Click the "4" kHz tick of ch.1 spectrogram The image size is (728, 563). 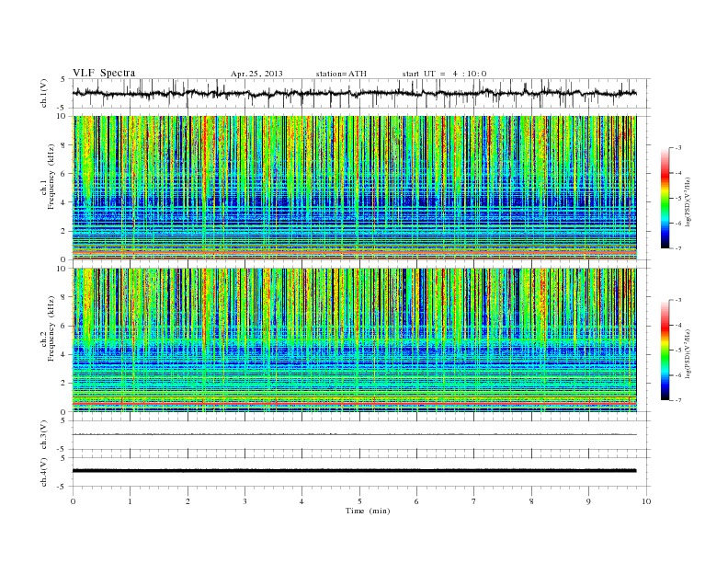pyautogui.click(x=64, y=202)
